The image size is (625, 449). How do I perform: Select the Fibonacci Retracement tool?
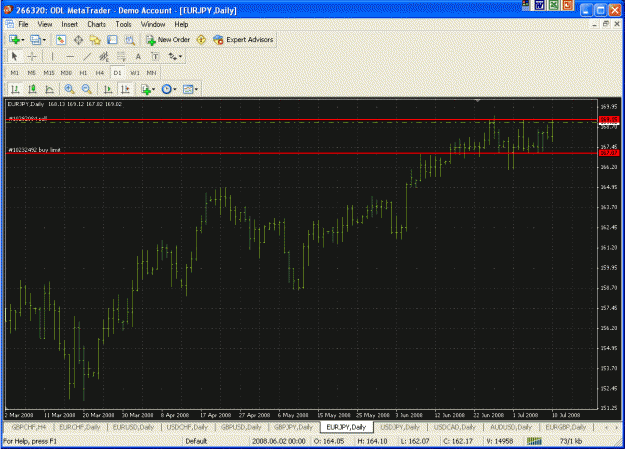click(x=121, y=56)
